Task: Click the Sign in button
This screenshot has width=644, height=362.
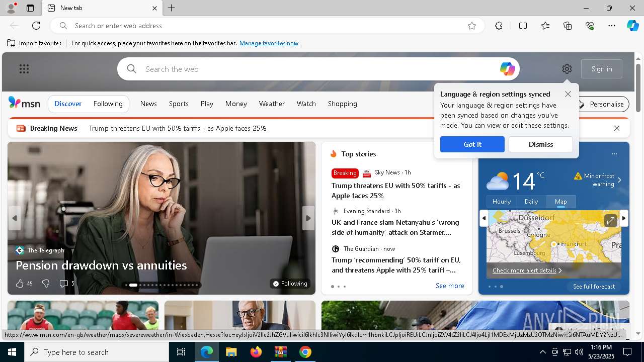Action: [x=602, y=69]
